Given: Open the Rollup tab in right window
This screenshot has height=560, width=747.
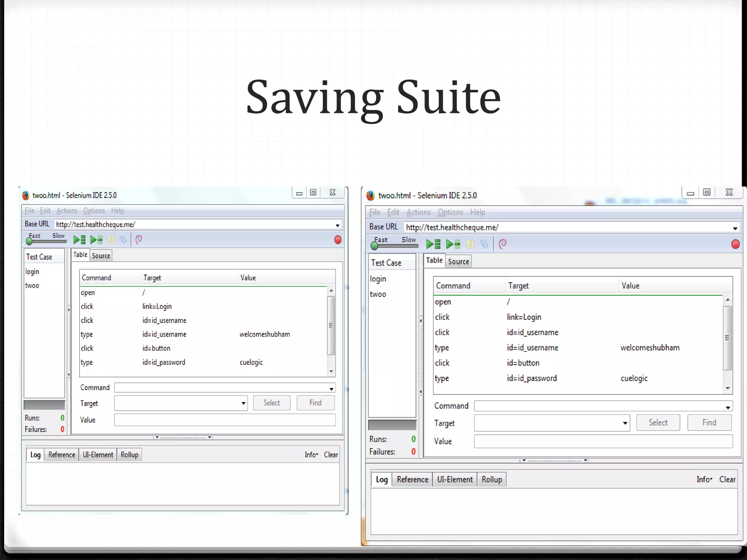Looking at the screenshot, I should click(x=492, y=479).
